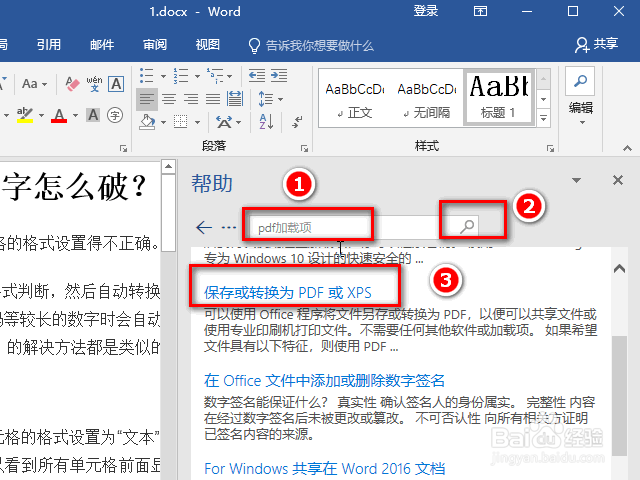This screenshot has height=480, width=640.
Task: Click 登录 to sign in
Action: (426, 11)
